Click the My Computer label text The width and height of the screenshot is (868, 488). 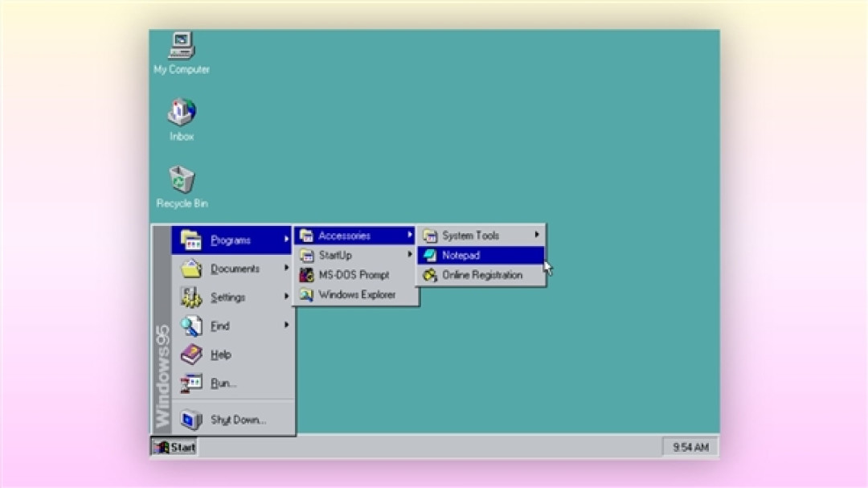(182, 70)
